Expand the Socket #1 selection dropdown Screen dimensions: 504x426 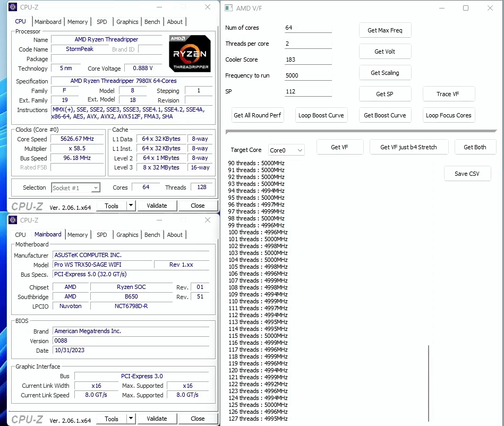point(96,188)
